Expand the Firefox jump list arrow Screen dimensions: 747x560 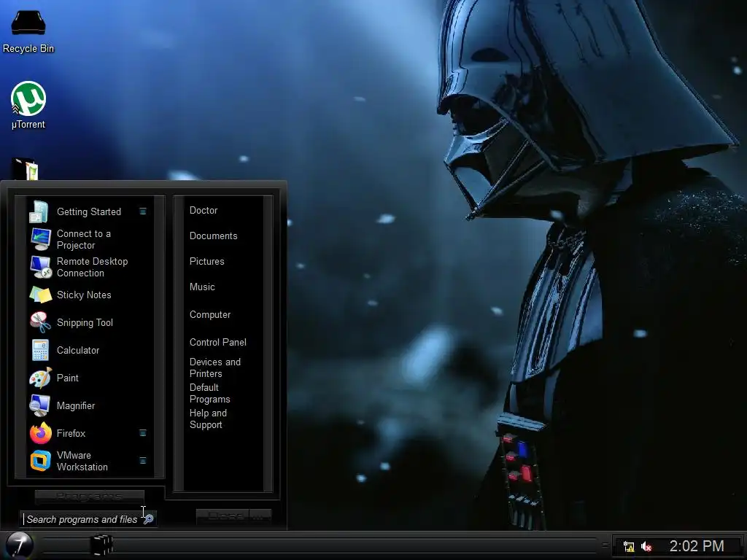pos(142,433)
